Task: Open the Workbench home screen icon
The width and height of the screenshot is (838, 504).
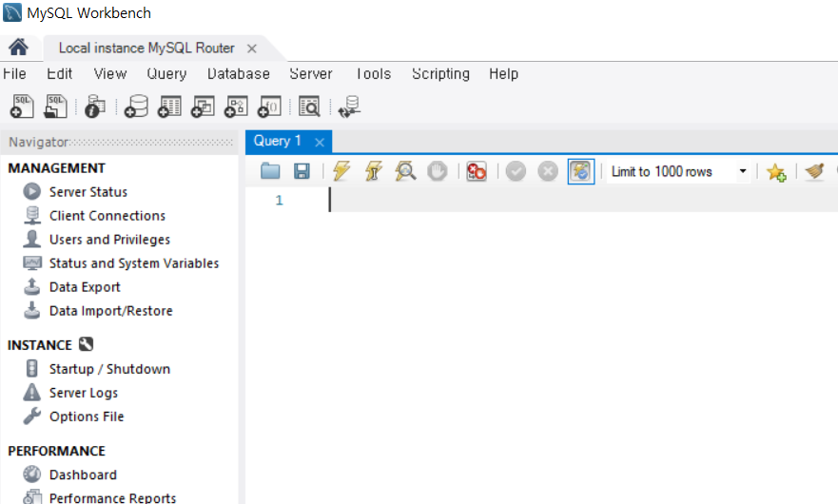Action: click(x=18, y=47)
